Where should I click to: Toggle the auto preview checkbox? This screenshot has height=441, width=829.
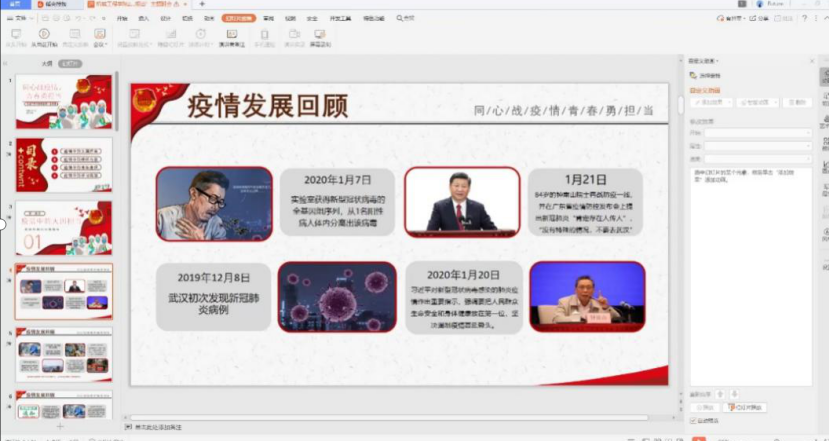pos(694,421)
